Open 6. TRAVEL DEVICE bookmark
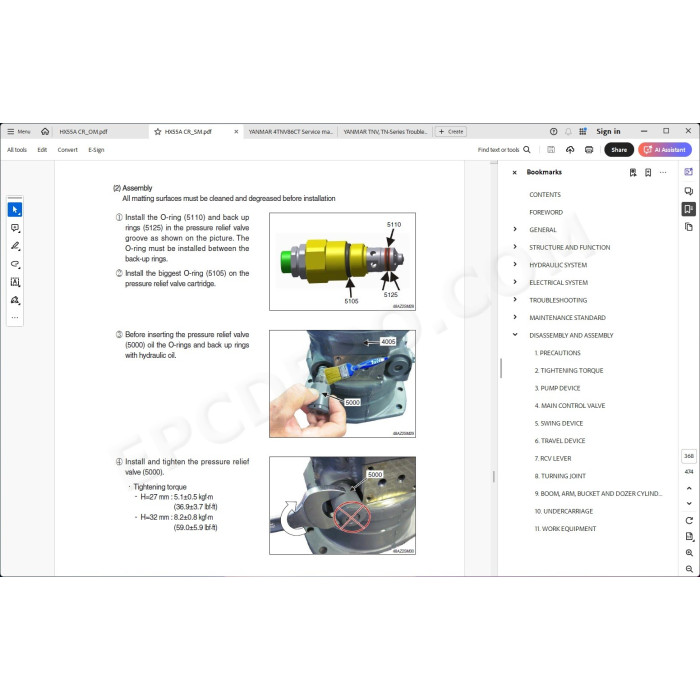This screenshot has height=700, width=700. pos(560,441)
